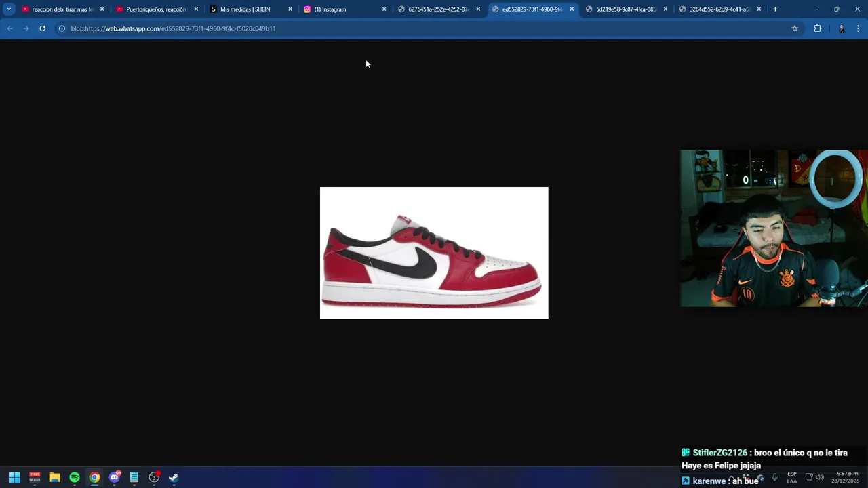The width and height of the screenshot is (868, 488).
Task: Select the active 'ed552829-73f1-4960' tab
Action: [x=532, y=9]
